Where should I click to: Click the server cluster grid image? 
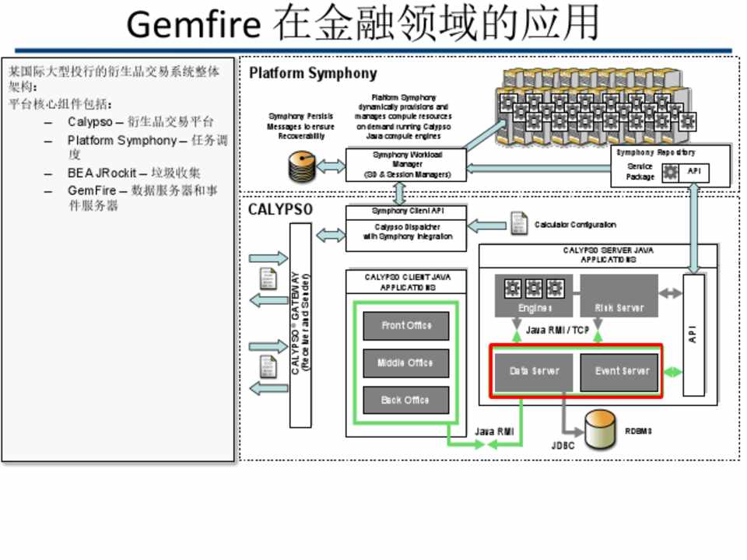[x=595, y=100]
